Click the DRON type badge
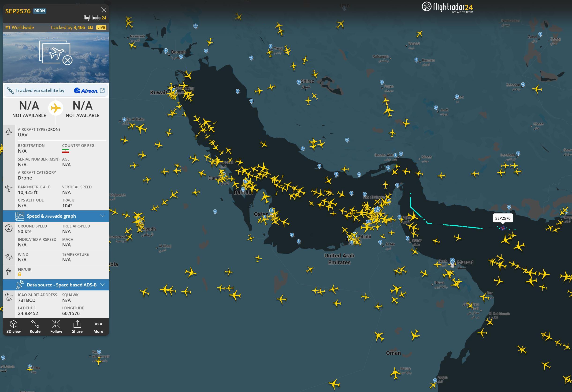The height and width of the screenshot is (392, 572). pos(40,11)
